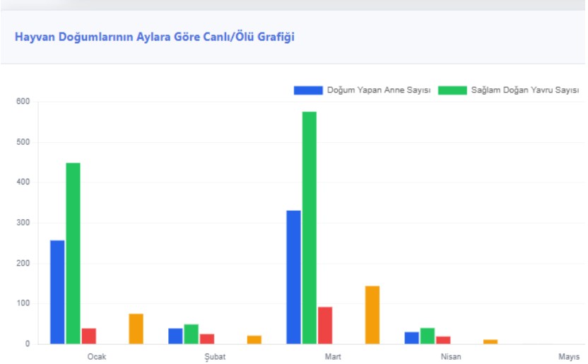
Task: Toggle the 'Sağlam Doğan Yavru Sayısı' legend label
Action: pos(525,90)
